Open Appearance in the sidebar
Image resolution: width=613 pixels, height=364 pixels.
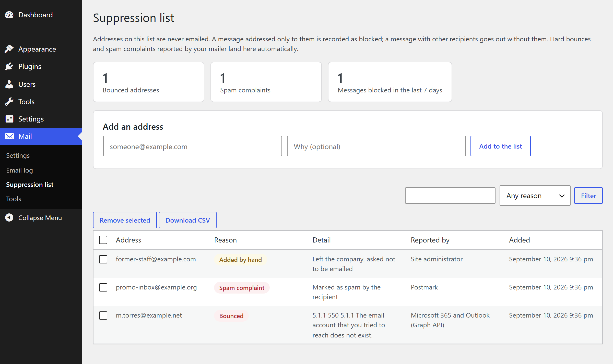[x=37, y=49]
